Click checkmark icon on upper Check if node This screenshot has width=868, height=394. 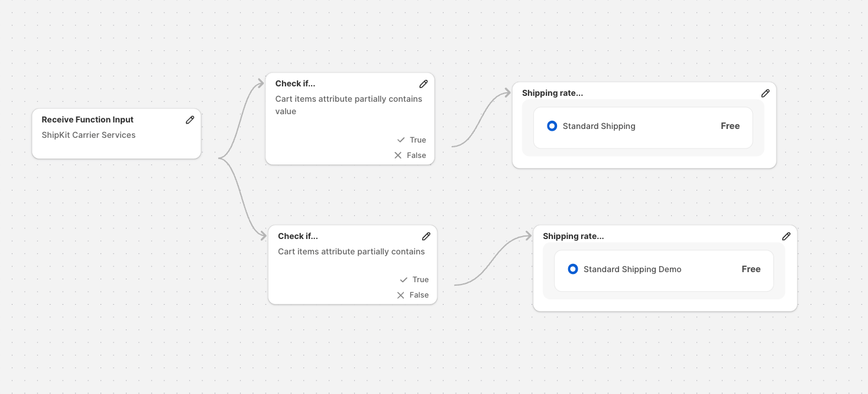[x=401, y=140]
